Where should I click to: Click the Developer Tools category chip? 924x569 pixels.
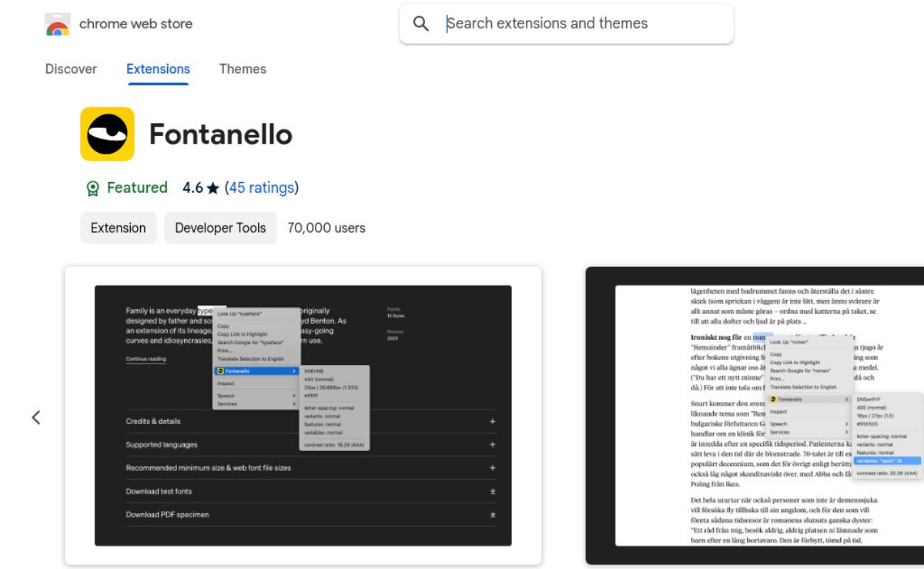click(220, 228)
